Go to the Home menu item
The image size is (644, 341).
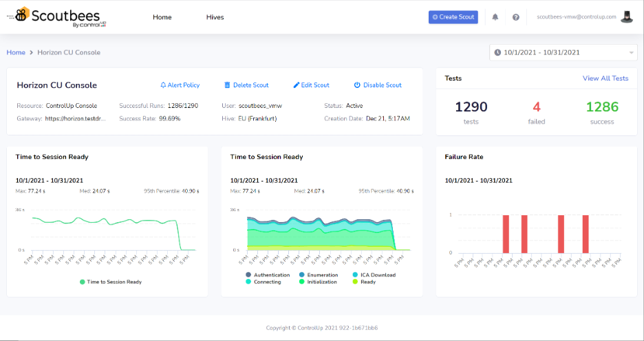(162, 17)
